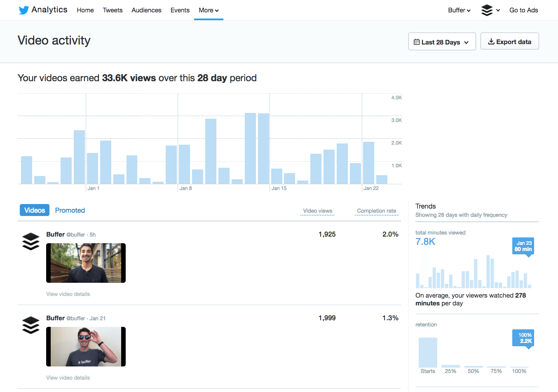558x392 pixels.
Task: Click View video details on first video
Action: coord(68,294)
